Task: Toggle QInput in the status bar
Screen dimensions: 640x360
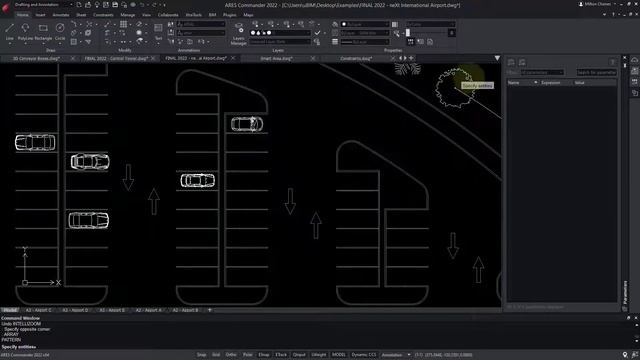Action: 299,355
